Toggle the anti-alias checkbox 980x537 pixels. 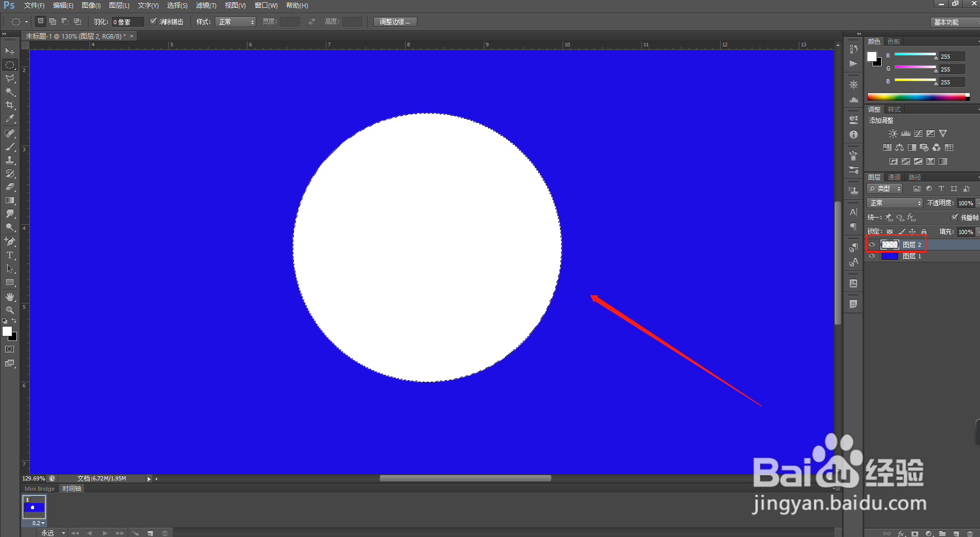(x=153, y=22)
